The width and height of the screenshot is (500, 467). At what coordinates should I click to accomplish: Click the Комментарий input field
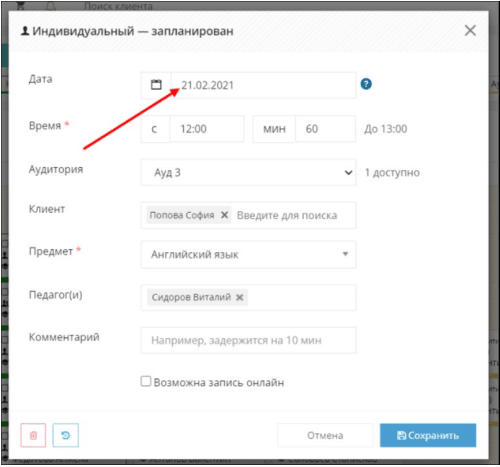(x=248, y=340)
